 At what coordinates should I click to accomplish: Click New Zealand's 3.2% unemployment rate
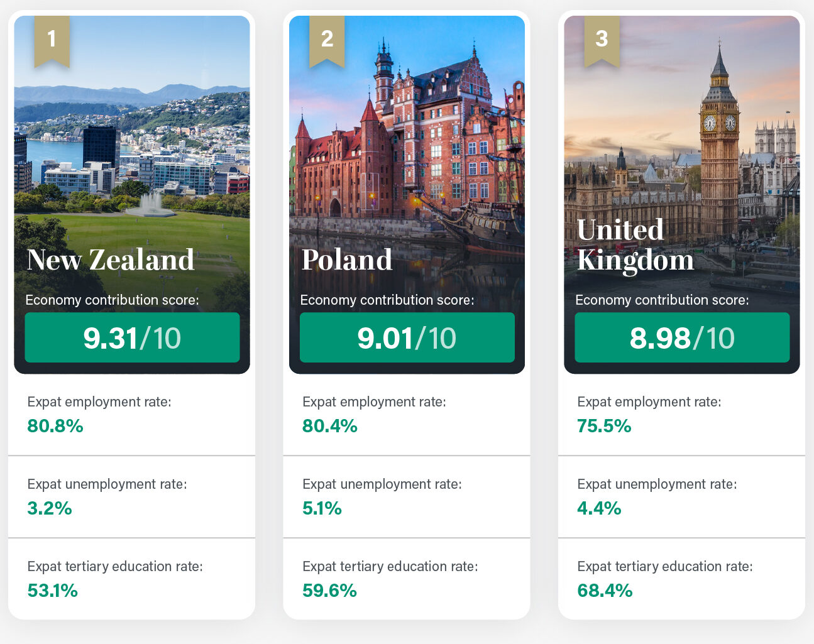click(x=50, y=508)
